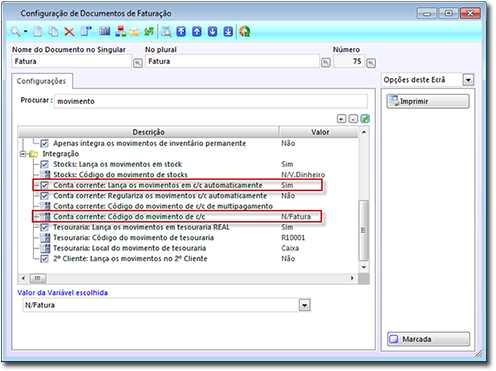Duplicate the record with the copy pages icon
This screenshot has width=496, height=371.
click(x=53, y=32)
